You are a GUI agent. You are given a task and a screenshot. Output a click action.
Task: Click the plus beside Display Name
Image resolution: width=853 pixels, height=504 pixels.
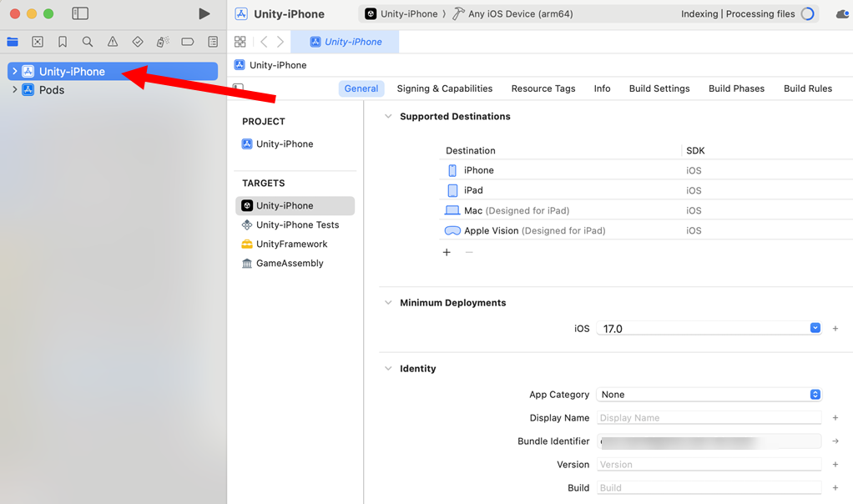(835, 418)
